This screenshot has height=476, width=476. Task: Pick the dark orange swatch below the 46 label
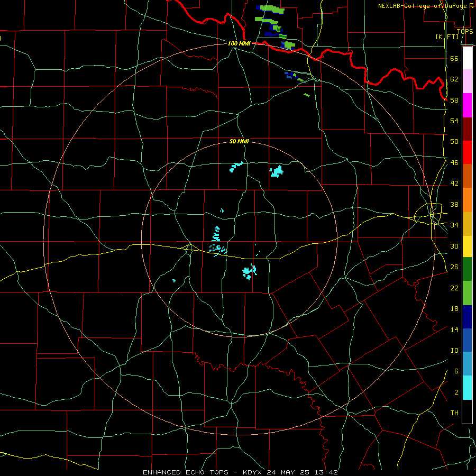(467, 176)
